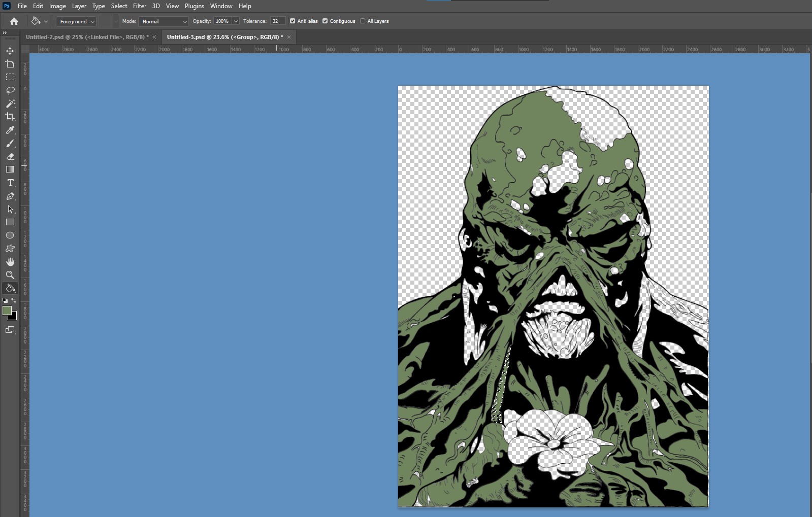Screen dimensions: 812x517
Task: Select the Magic Wand tool
Action: point(10,104)
